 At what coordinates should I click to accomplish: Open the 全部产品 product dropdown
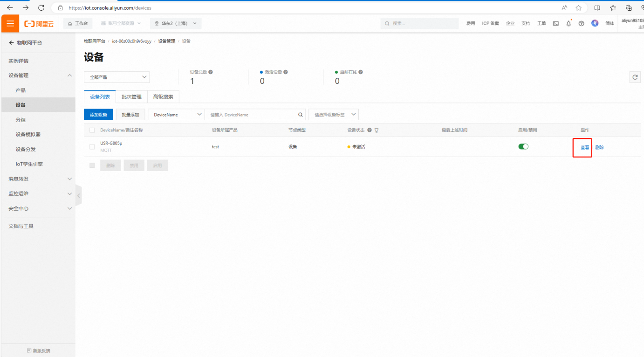point(116,77)
